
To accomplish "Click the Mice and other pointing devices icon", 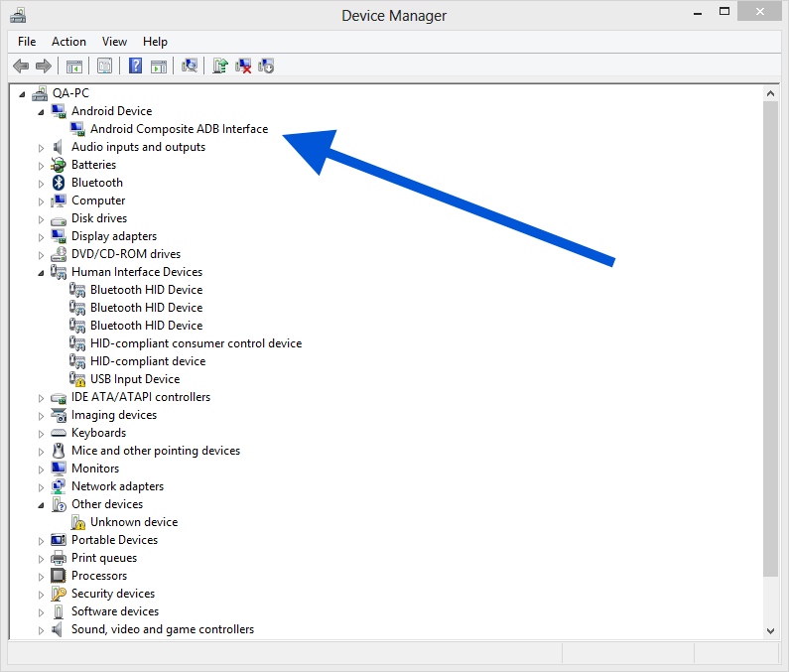I will (59, 451).
